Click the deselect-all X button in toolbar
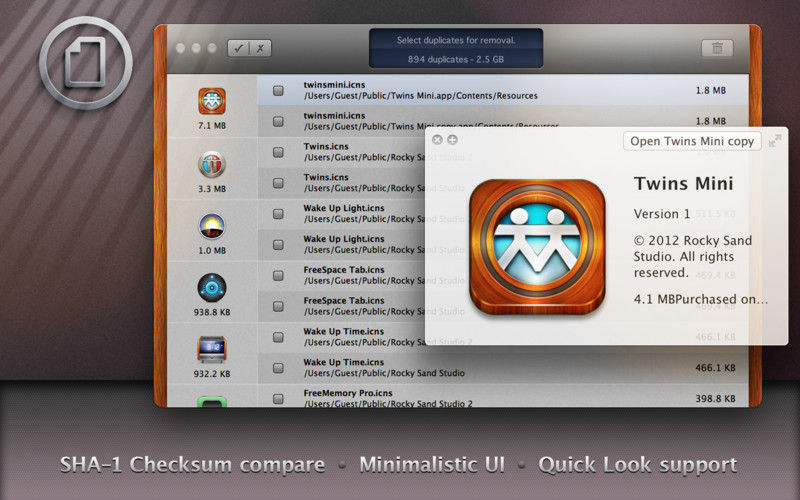Screen dimensions: 800x500 [x=260, y=48]
